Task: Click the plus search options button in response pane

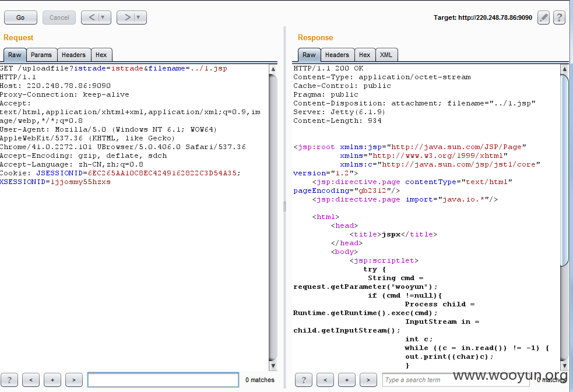Action: [347, 380]
